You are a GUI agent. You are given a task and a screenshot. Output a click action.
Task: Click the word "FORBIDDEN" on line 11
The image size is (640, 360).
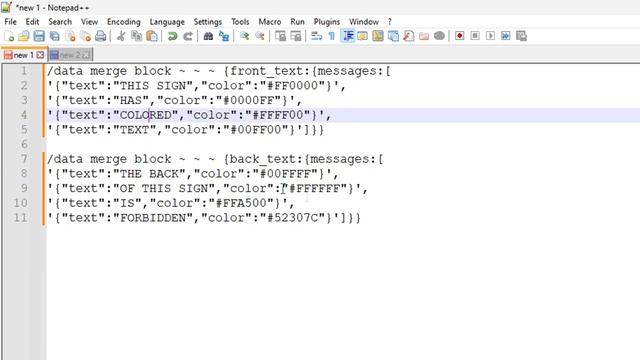point(153,218)
